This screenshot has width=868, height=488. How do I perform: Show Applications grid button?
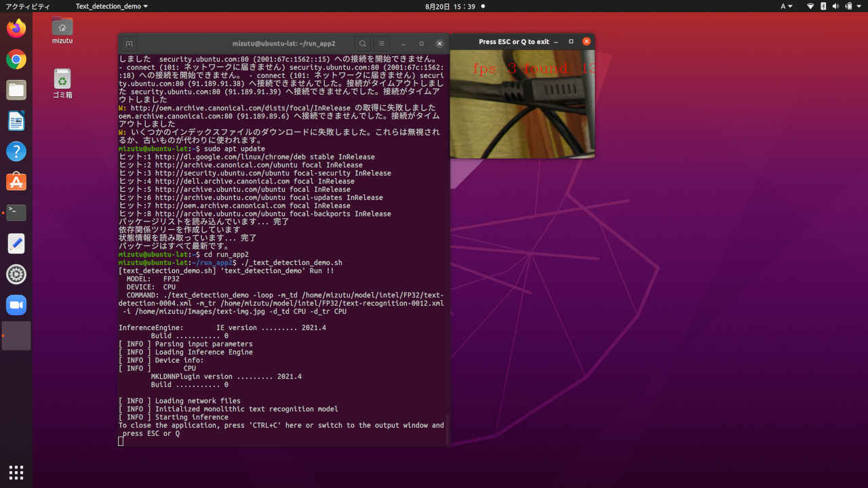coord(16,472)
